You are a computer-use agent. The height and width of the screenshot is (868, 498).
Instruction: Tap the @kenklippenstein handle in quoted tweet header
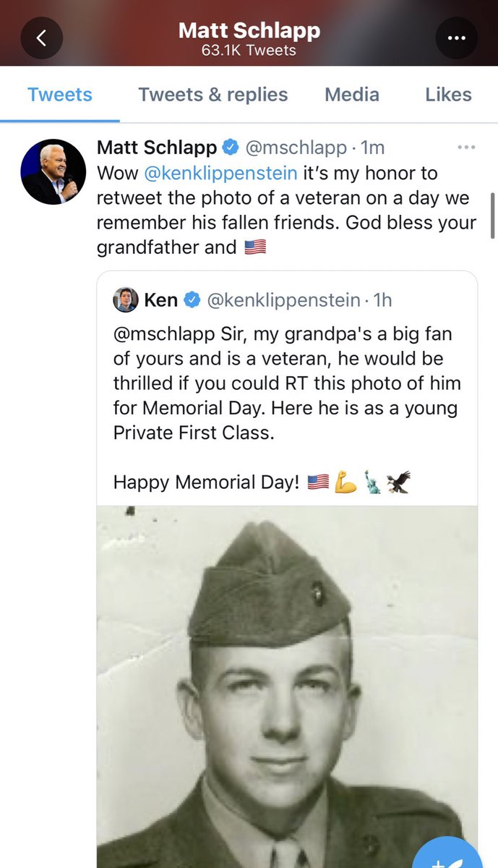pyautogui.click(x=284, y=300)
